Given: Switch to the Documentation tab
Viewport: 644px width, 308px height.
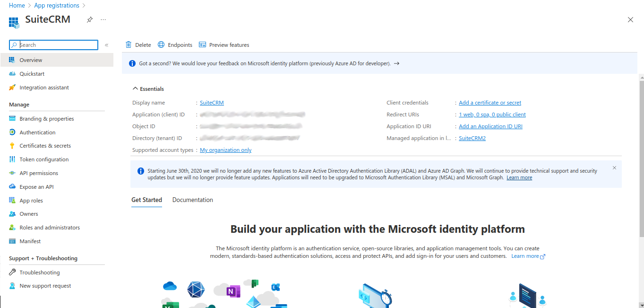Looking at the screenshot, I should (192, 200).
